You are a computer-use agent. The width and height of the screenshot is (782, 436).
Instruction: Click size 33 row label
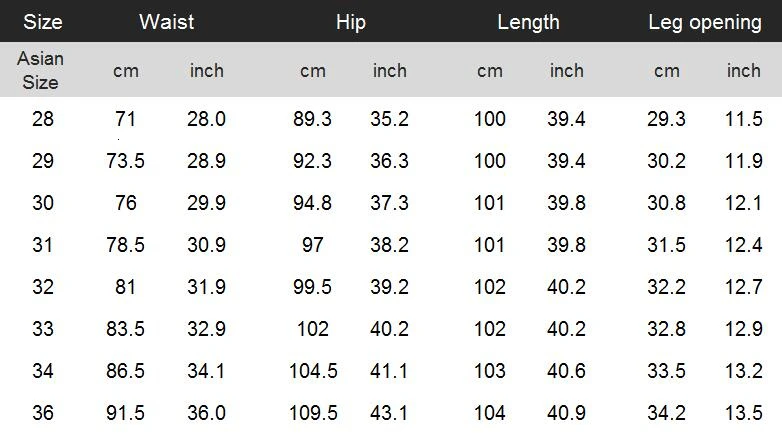[43, 329]
